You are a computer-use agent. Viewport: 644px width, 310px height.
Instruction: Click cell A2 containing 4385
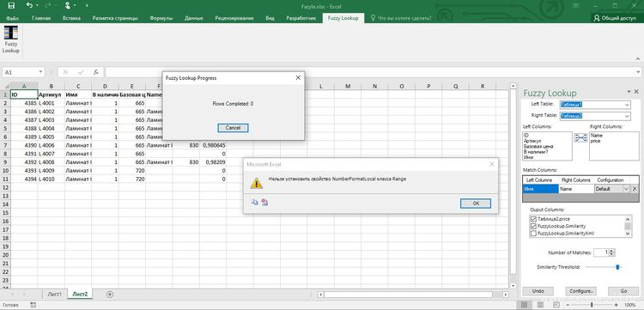(24, 103)
